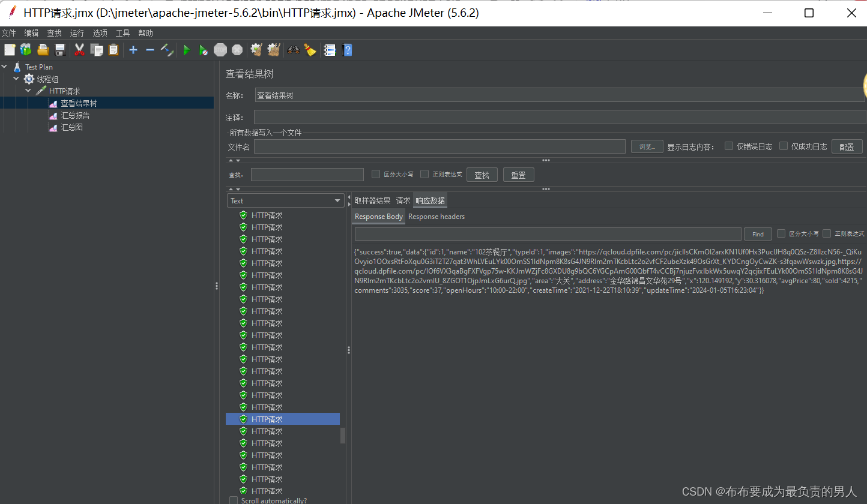Viewport: 867px width, 504px height.
Task: Select 查看结果树 in the tree
Action: (79, 103)
